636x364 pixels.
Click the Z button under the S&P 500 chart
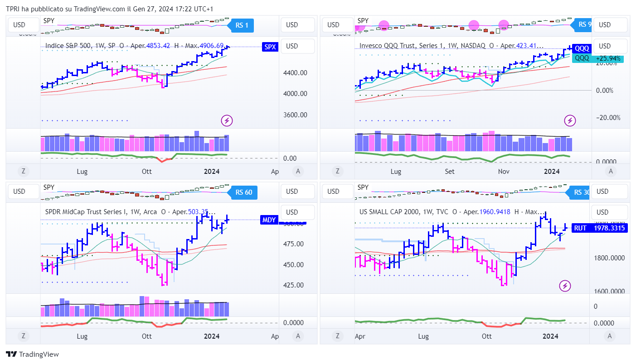tap(22, 171)
